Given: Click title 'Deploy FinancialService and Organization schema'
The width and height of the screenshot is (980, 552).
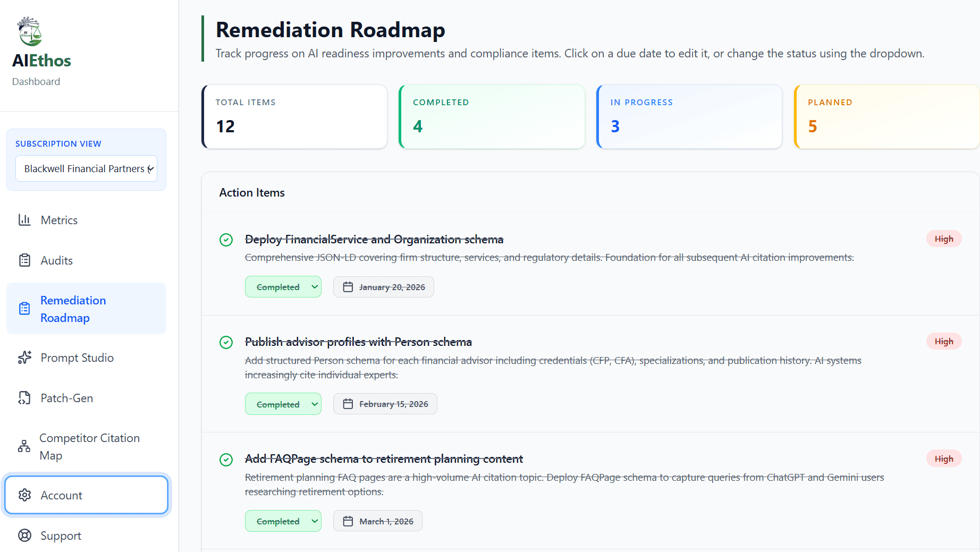Looking at the screenshot, I should click(374, 240).
